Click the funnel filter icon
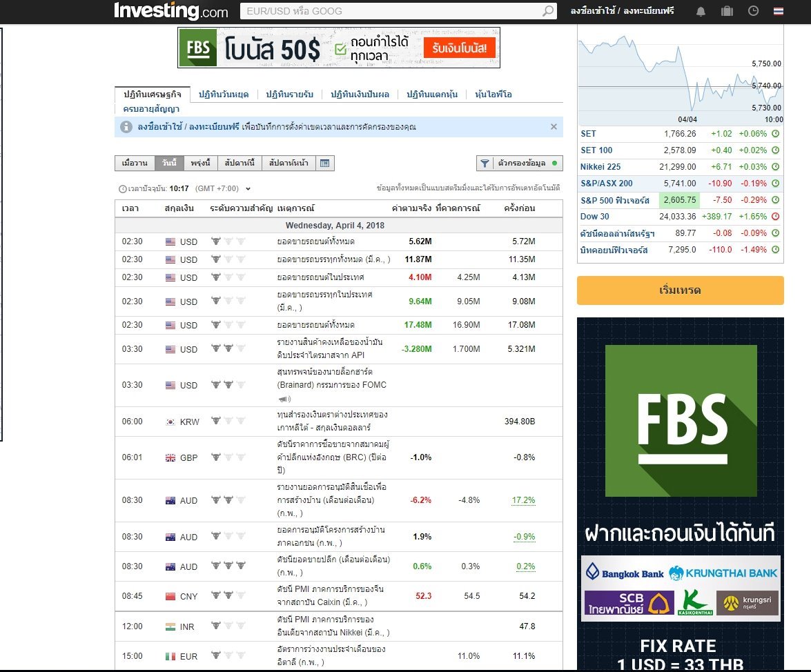The height and width of the screenshot is (672, 811). coord(485,164)
